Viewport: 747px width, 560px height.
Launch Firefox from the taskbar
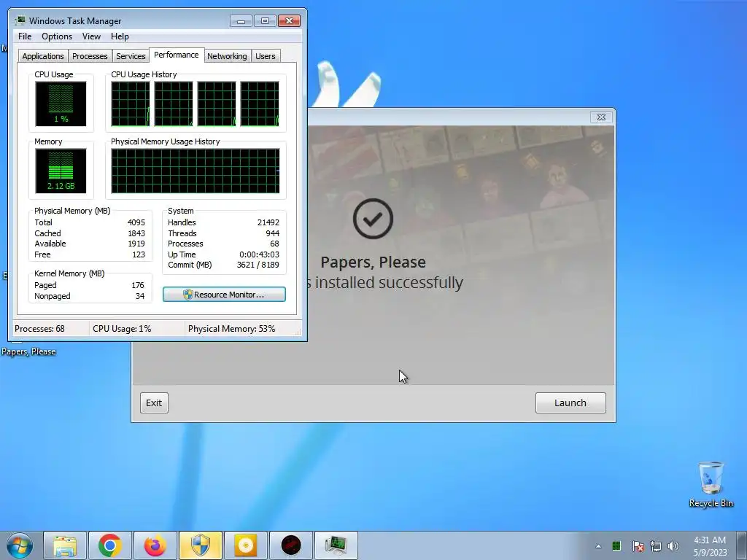coord(155,545)
